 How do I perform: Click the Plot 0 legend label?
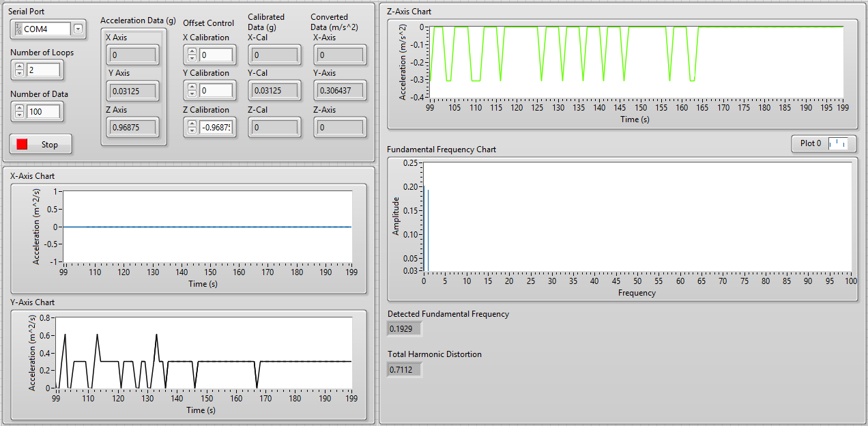point(811,143)
